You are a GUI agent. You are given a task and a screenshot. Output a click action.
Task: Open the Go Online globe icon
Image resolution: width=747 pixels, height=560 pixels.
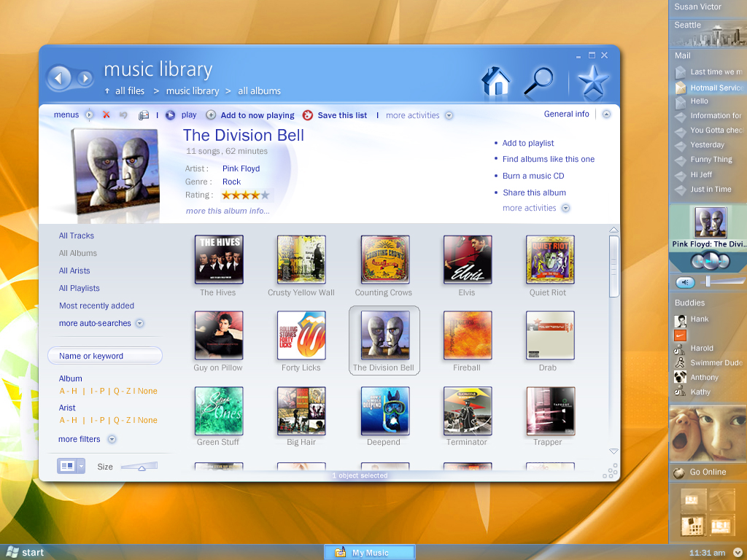[x=678, y=472]
